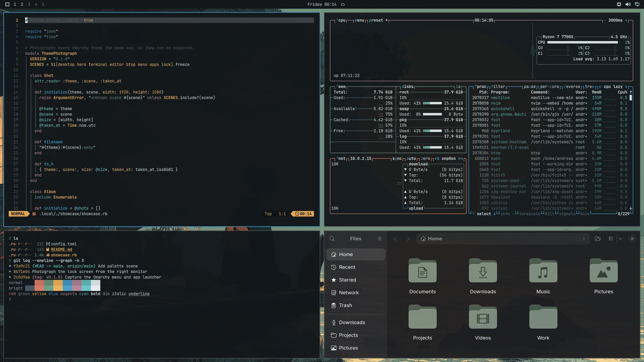Select Recent in Files sidebar

click(x=356, y=267)
